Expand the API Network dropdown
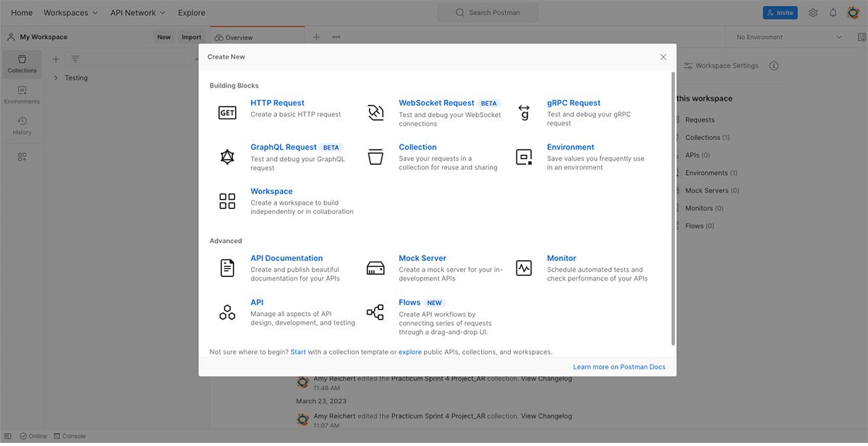 [137, 13]
